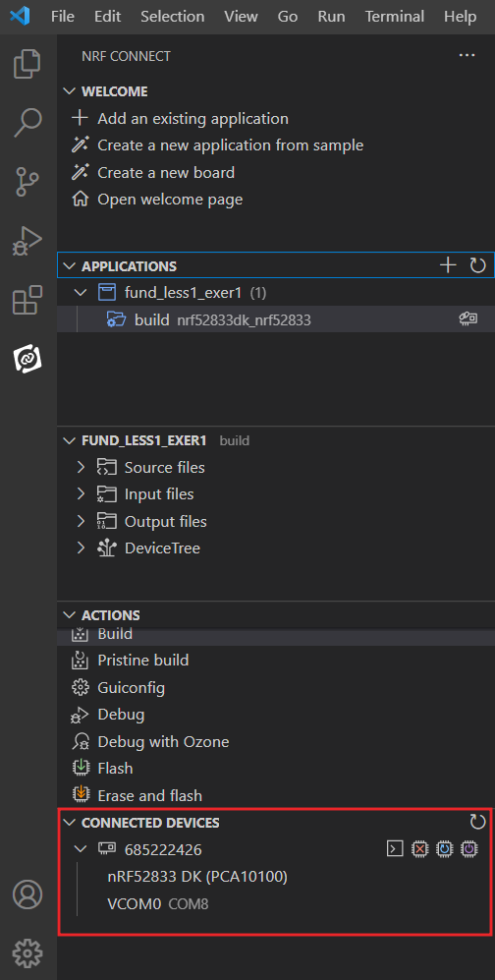Open the Extensions view
Screen dimensions: 495x980
pyautogui.click(x=27, y=300)
